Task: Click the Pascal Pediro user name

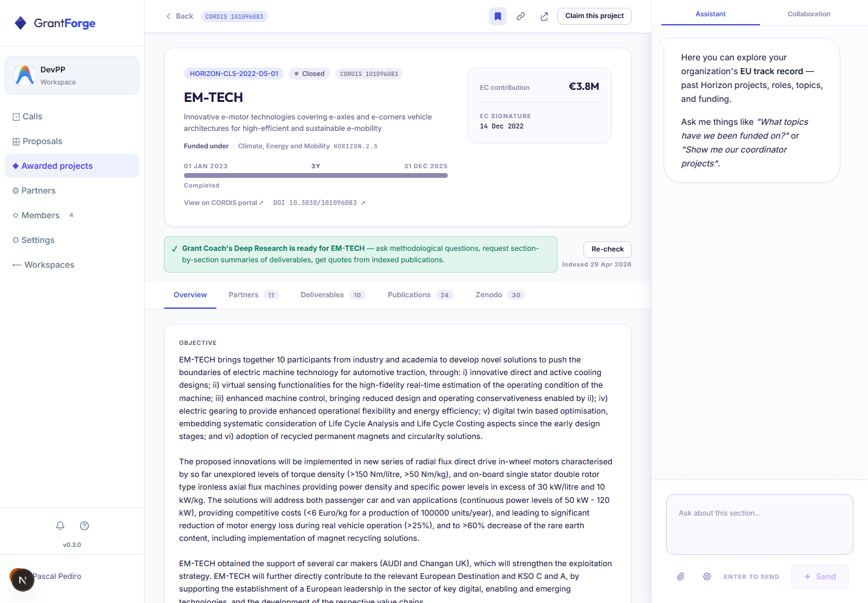Action: click(57, 576)
